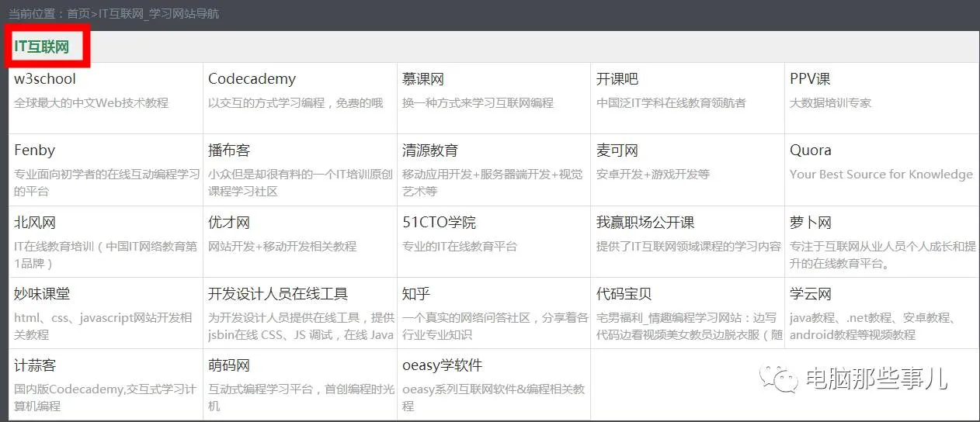Open 代码宝贝 link
Image resolution: width=980 pixels, height=422 pixels.
(624, 293)
